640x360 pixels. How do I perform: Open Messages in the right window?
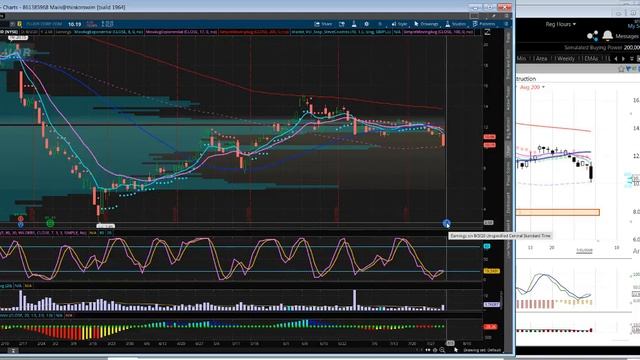[627, 36]
